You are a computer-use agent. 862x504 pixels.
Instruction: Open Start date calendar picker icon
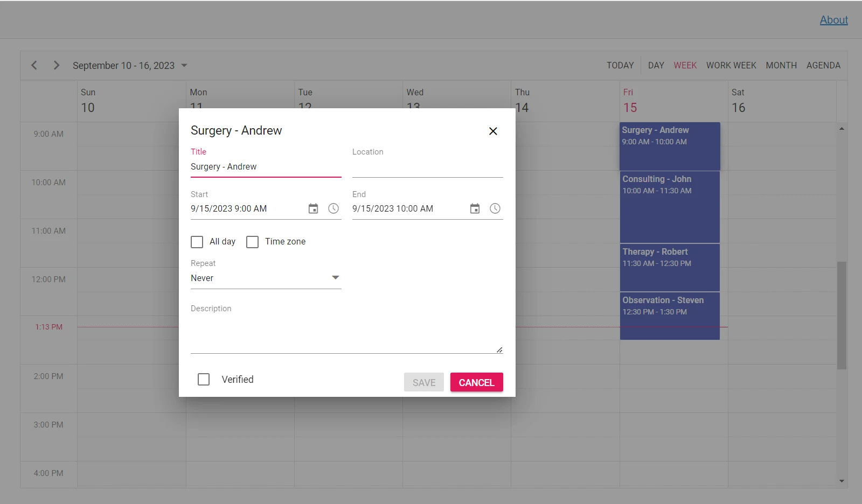tap(313, 208)
